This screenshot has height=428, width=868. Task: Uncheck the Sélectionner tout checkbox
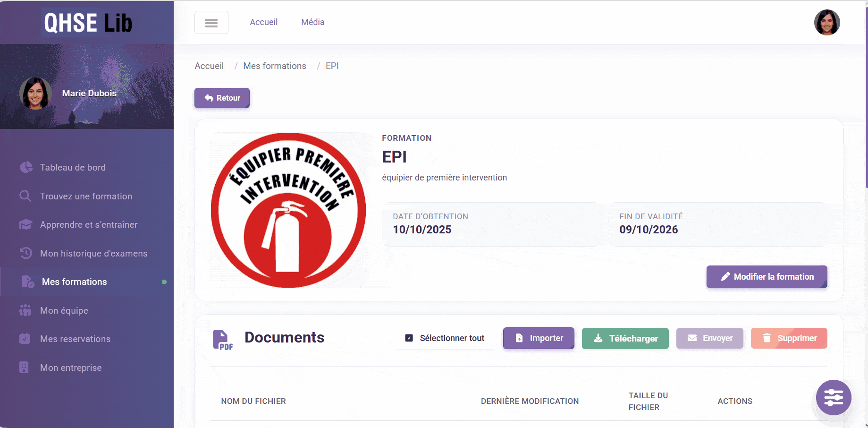tap(409, 337)
